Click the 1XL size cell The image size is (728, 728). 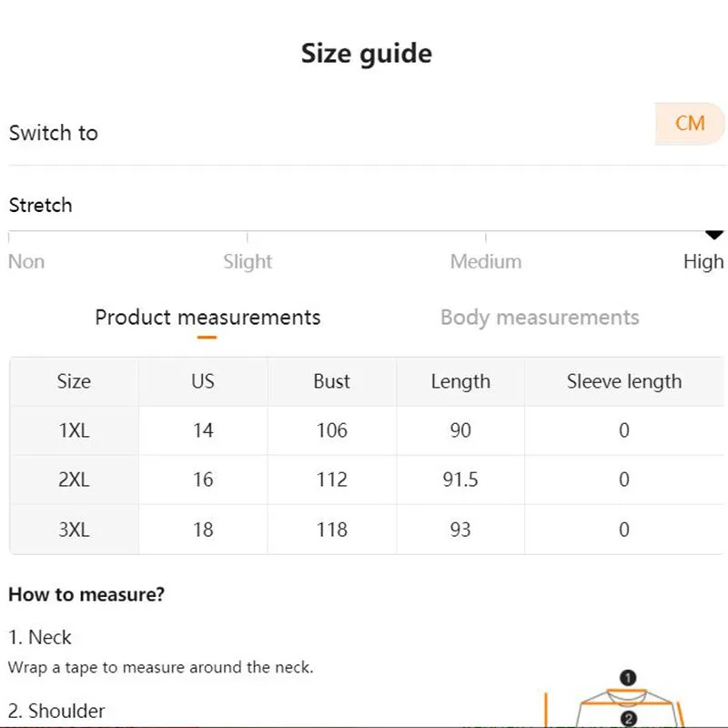[74, 430]
